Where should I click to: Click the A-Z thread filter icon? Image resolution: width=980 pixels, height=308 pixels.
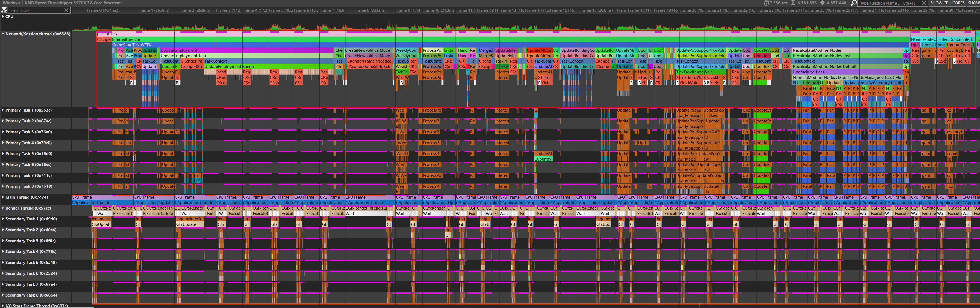4,10
